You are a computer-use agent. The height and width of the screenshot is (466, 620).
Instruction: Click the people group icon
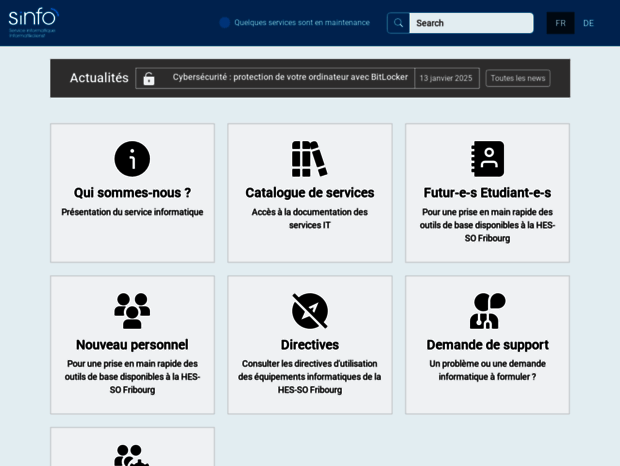(x=132, y=311)
